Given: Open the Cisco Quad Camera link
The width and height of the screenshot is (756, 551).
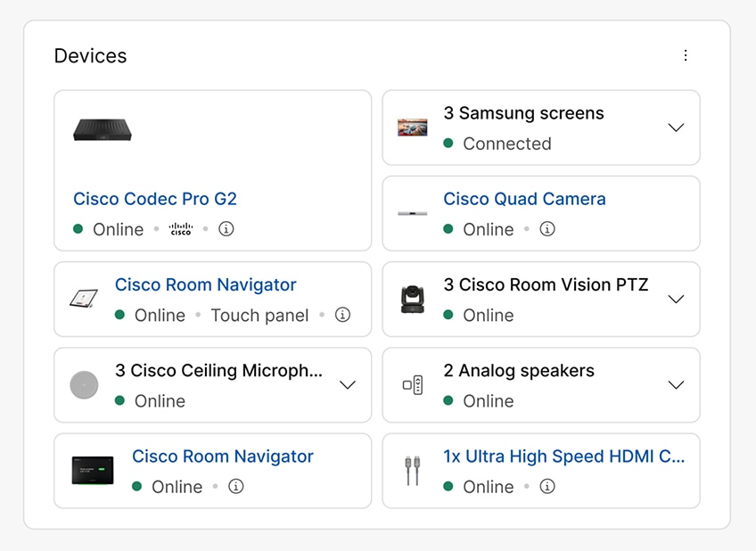Looking at the screenshot, I should pos(524,199).
